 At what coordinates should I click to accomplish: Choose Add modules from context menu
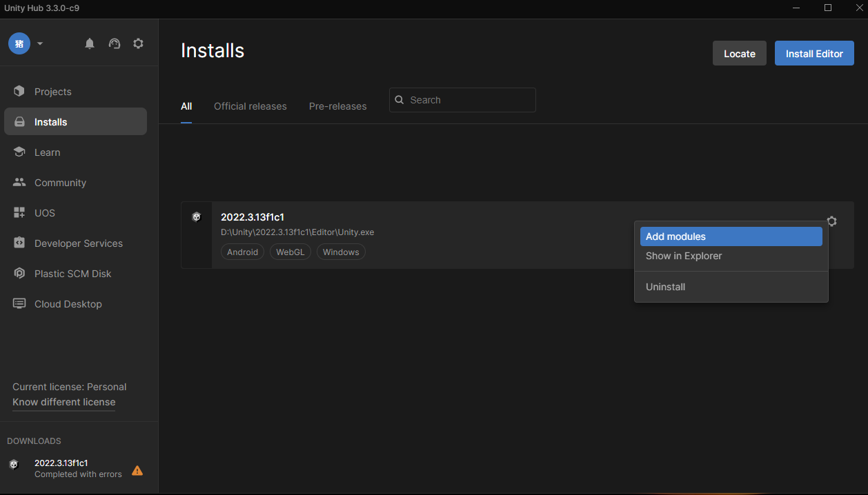coord(731,236)
